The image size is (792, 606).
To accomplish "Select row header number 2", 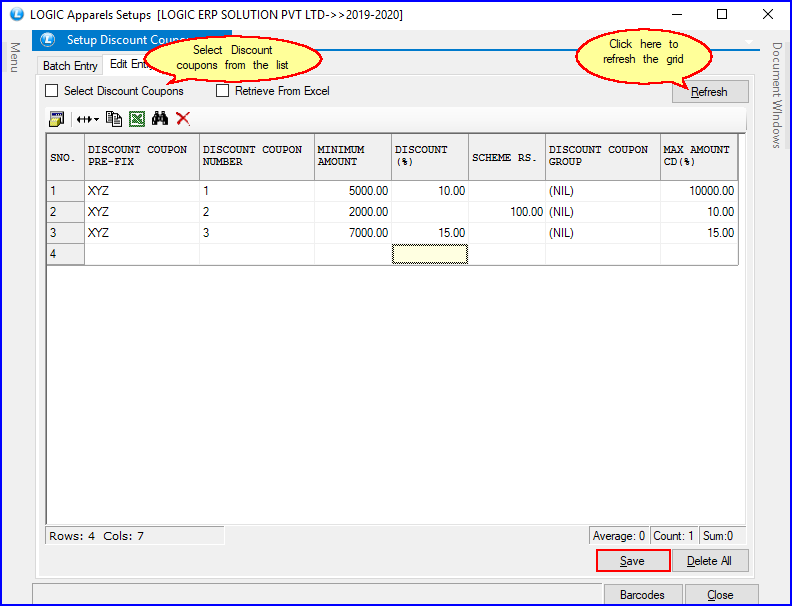I will click(65, 212).
